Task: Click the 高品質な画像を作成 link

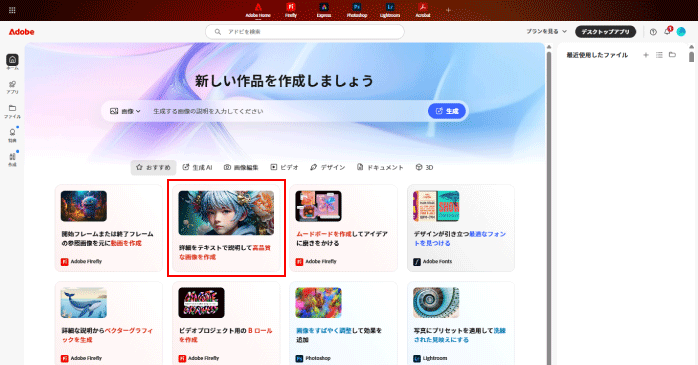Action: pyautogui.click(x=225, y=252)
